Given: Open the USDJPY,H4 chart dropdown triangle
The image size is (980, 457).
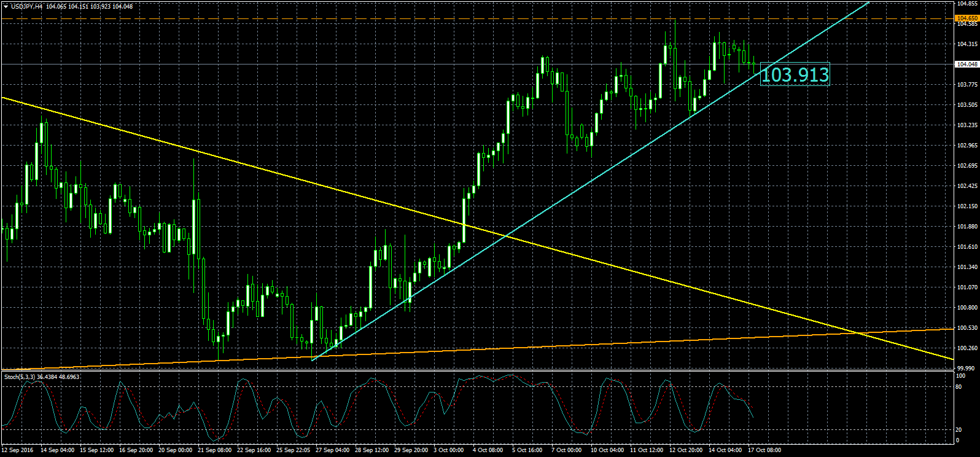Looking at the screenshot, I should 6,6.
